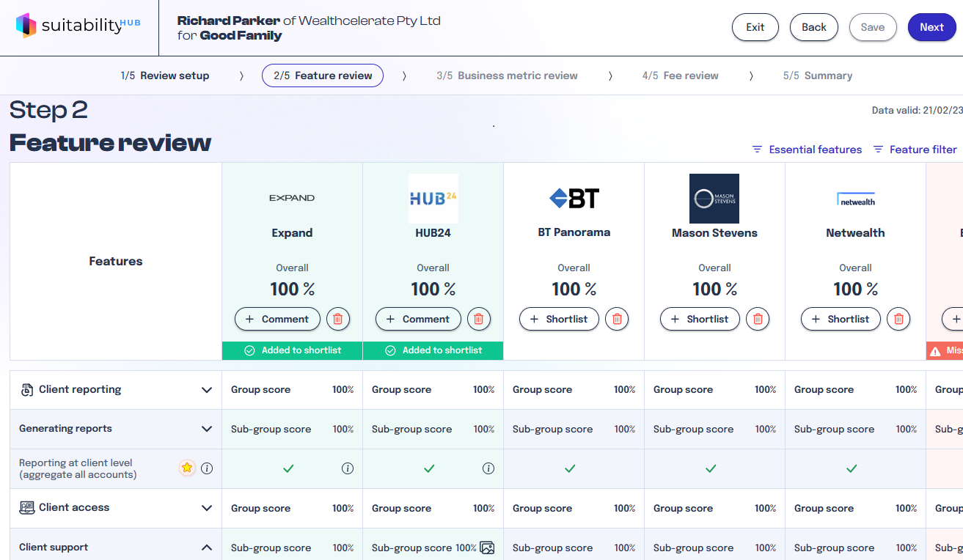Click the Save button
Viewport: 963px width, 560px height.
873,27
